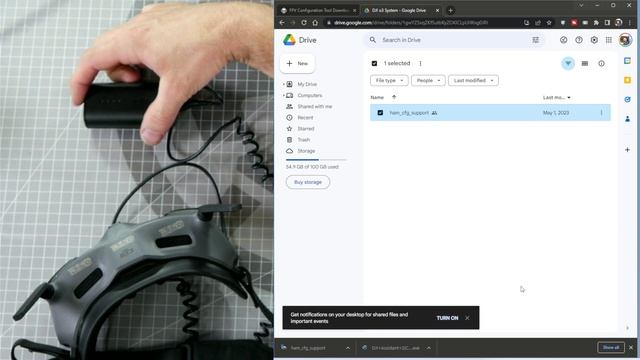Reload the page
The height and width of the screenshot is (360, 640).
[x=304, y=22]
